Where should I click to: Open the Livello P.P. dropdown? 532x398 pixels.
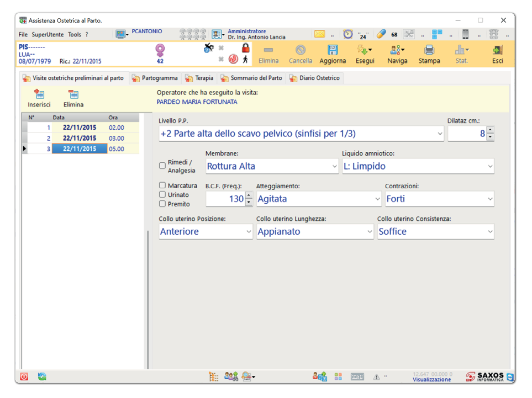point(440,134)
